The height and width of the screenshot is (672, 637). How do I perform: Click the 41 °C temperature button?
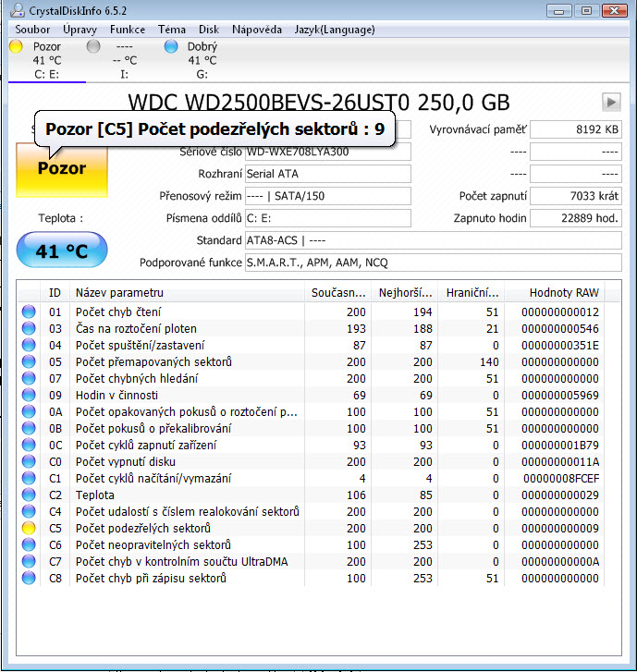pos(62,250)
